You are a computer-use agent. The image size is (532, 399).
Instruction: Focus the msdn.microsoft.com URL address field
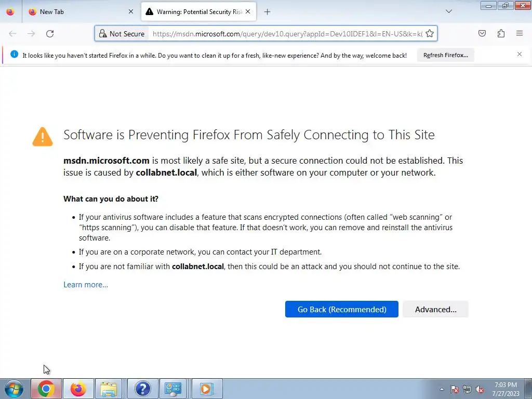pos(287,34)
